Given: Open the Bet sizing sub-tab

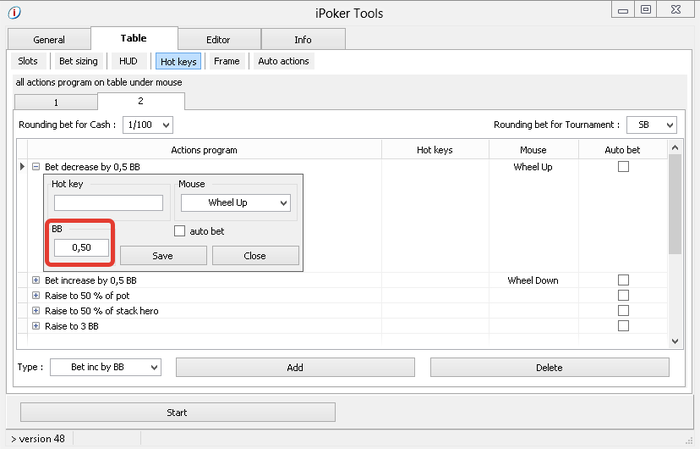Looking at the screenshot, I should [79, 61].
